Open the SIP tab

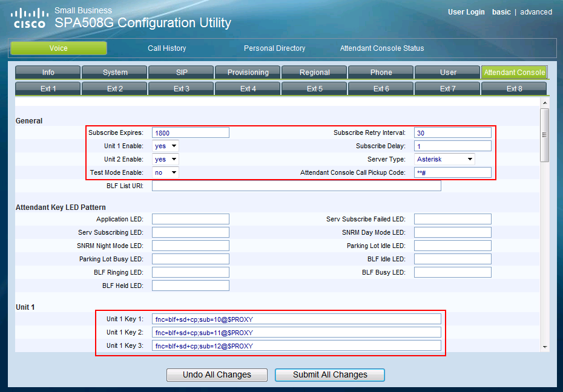pos(182,72)
